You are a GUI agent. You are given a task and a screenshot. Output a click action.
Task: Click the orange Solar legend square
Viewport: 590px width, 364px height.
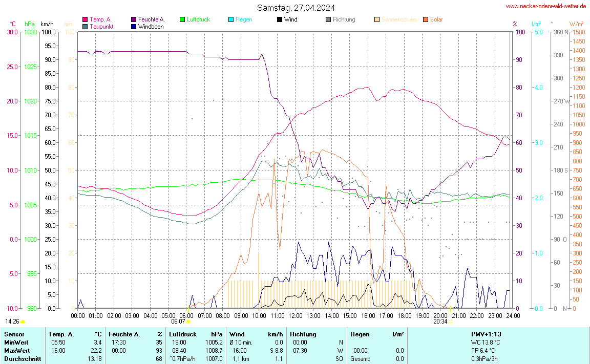tap(426, 19)
